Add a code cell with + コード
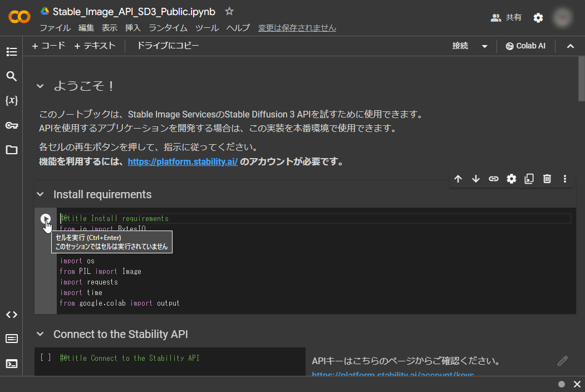 pyautogui.click(x=48, y=46)
